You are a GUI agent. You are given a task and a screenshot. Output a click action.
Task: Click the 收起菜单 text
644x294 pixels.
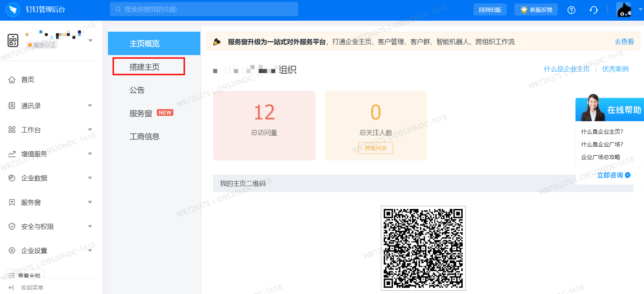[x=32, y=287]
